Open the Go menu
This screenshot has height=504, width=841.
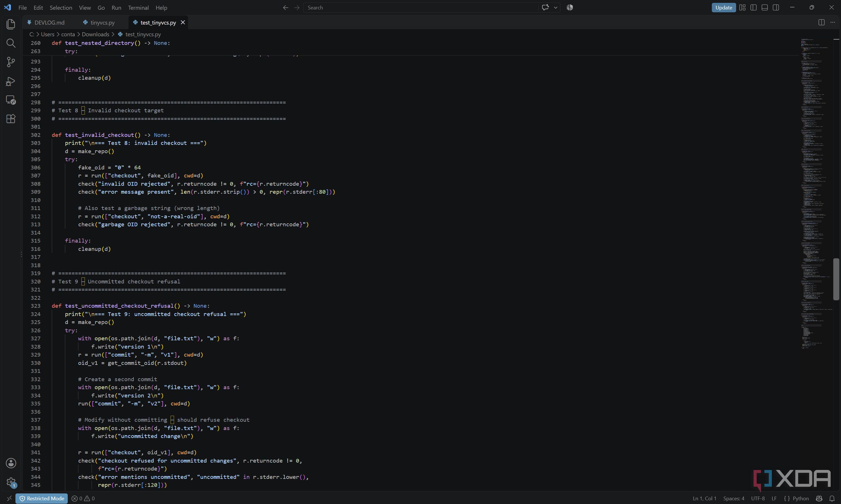(x=101, y=7)
